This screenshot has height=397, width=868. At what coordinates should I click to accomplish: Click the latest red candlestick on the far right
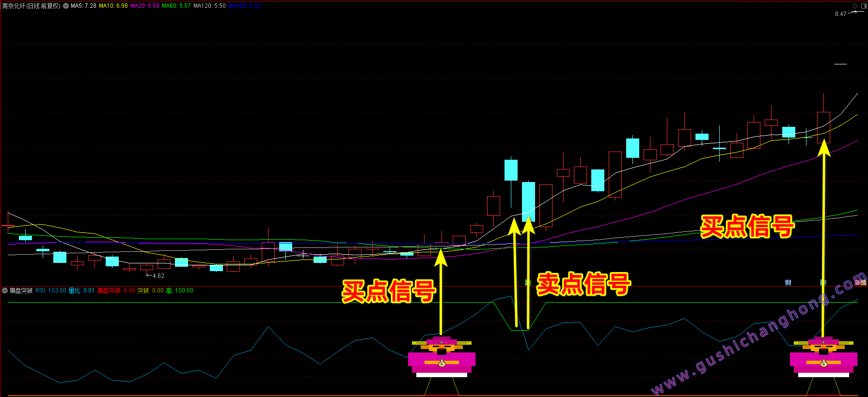coord(823,127)
